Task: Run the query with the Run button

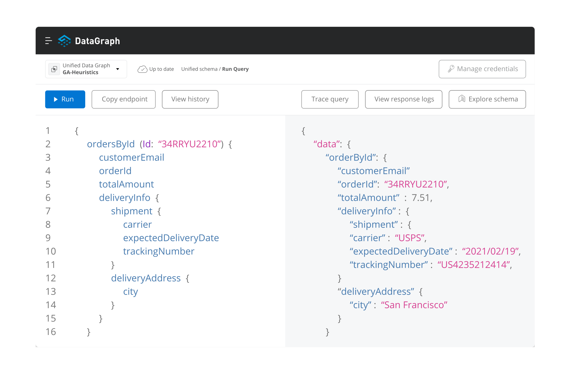Action: (x=65, y=99)
